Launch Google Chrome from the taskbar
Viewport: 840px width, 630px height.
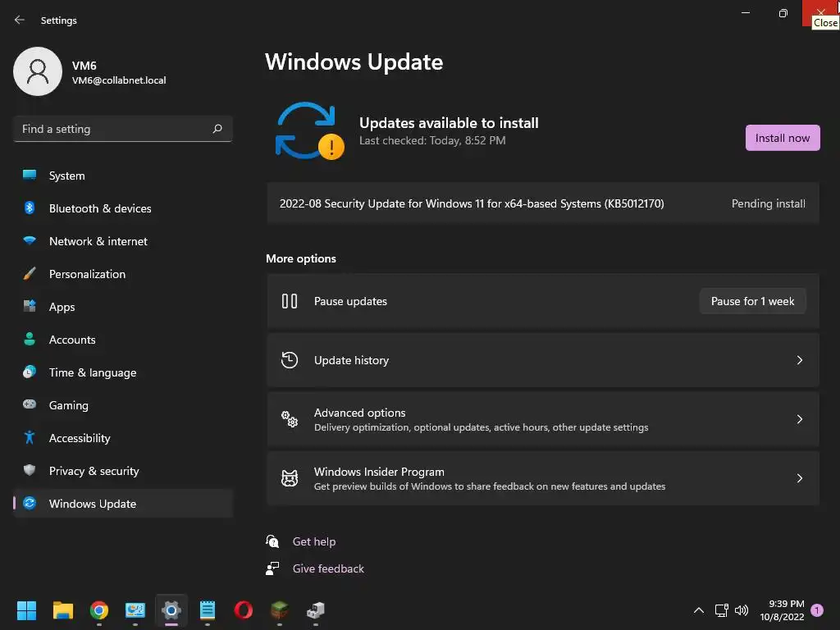point(99,610)
